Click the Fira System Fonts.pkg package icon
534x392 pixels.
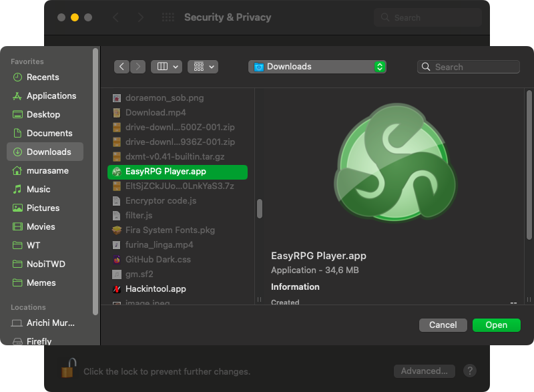pos(117,230)
